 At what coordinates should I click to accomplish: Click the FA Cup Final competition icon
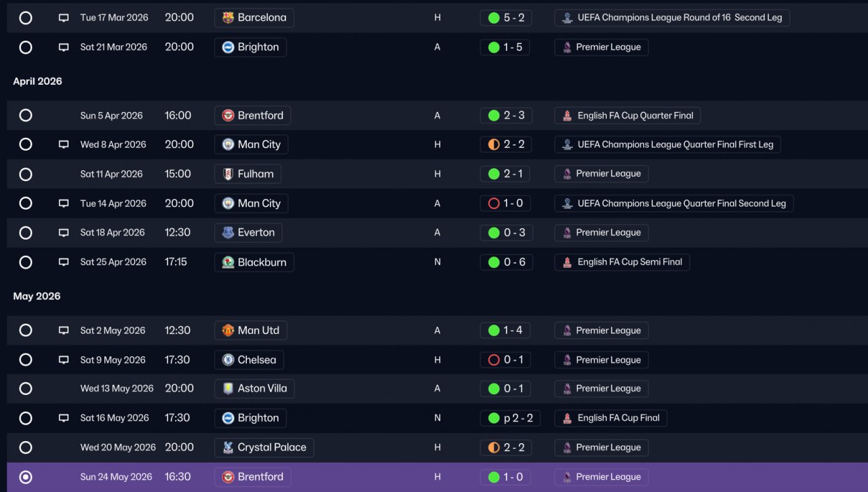pos(567,418)
